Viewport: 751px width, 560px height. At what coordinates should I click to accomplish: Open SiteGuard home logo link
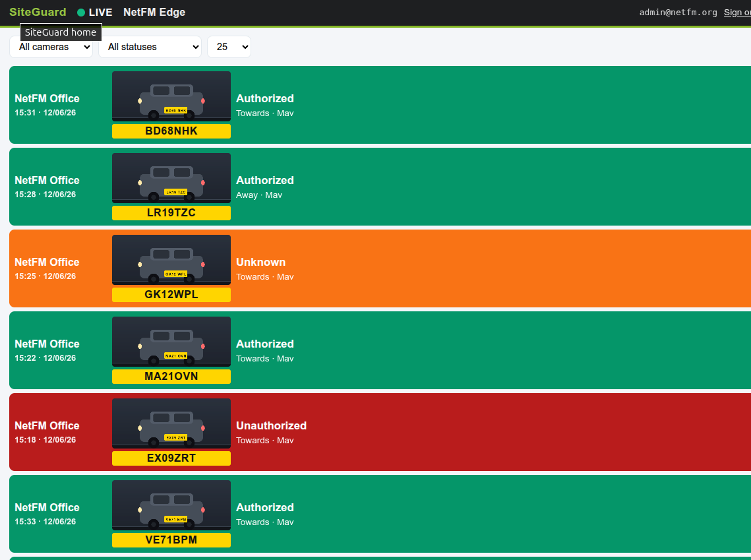click(38, 12)
